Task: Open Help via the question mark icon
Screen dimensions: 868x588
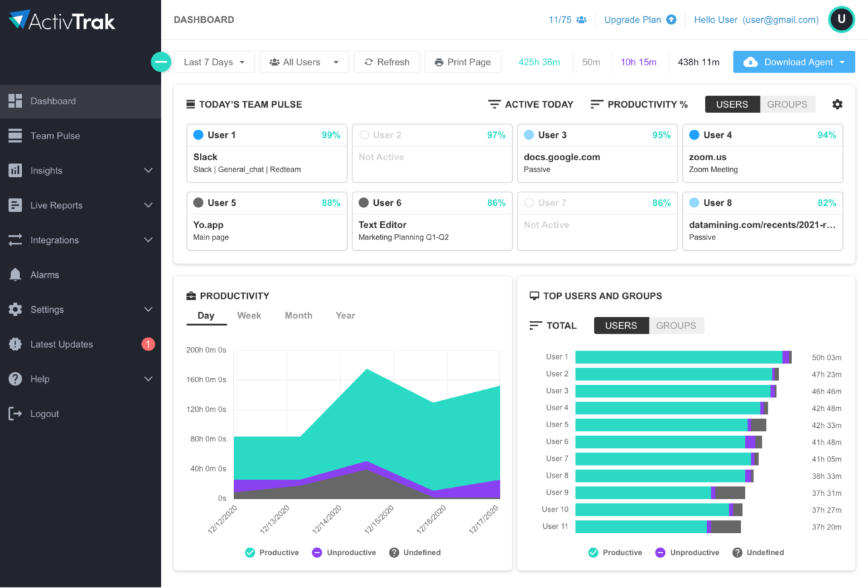Action: [x=15, y=379]
